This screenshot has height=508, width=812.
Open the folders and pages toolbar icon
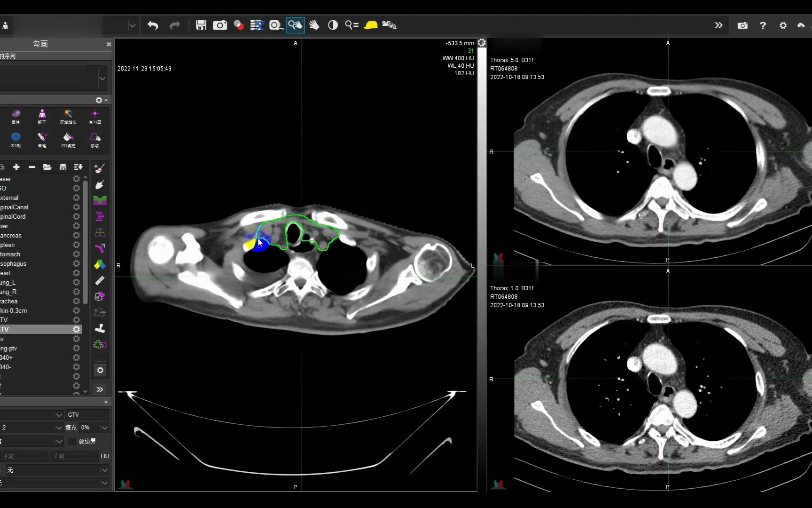(390, 25)
